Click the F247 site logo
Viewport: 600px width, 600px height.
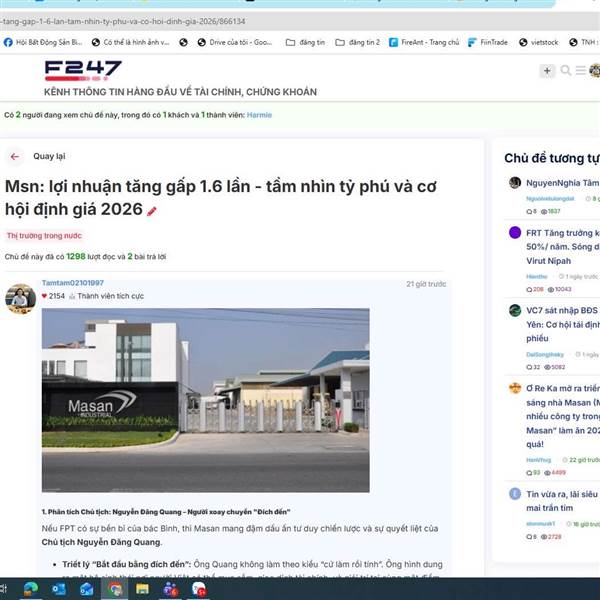tap(83, 70)
